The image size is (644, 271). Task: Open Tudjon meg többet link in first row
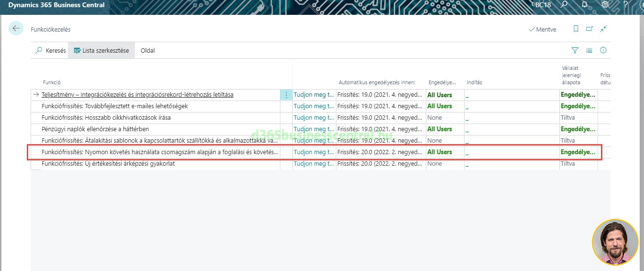pos(313,95)
